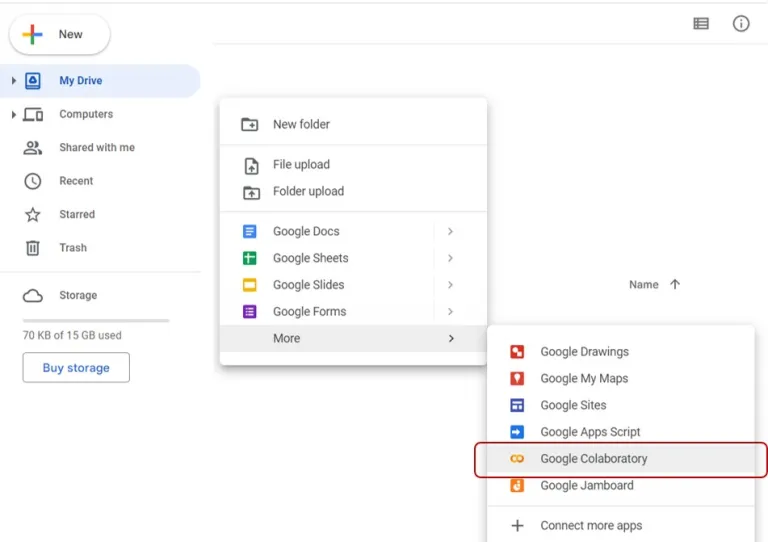768x542 pixels.
Task: Open the Google Docs submenu chevron
Action: coord(450,231)
